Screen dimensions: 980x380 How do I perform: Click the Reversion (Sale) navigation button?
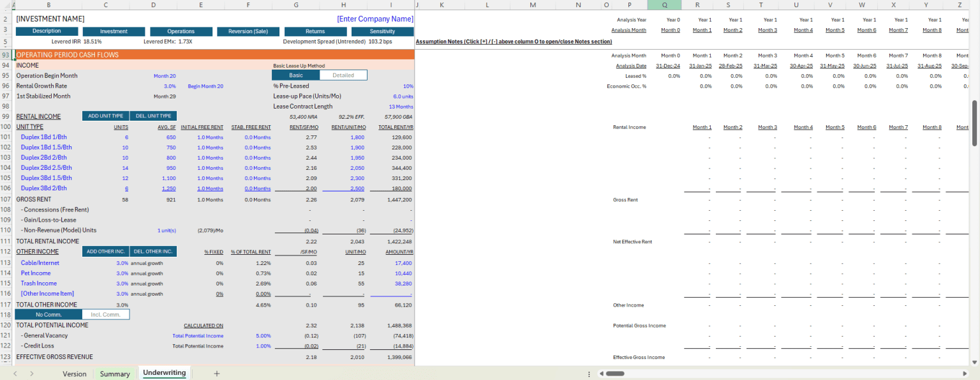pyautogui.click(x=248, y=31)
